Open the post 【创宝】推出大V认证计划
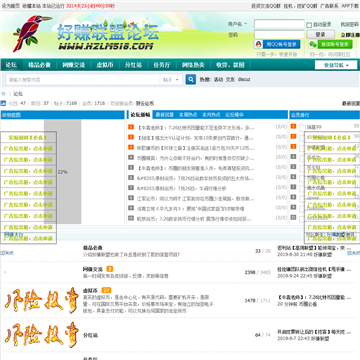360x360 pixels. coord(195,137)
